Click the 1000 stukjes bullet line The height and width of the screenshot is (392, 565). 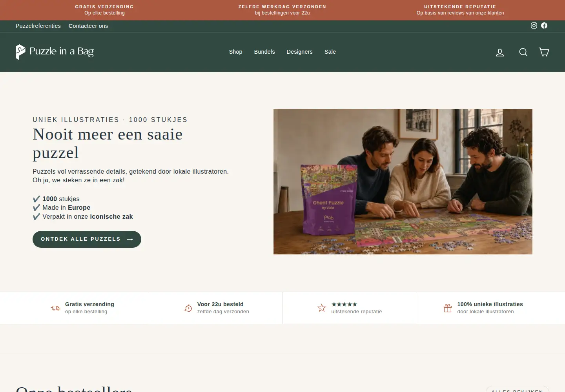[x=56, y=199]
